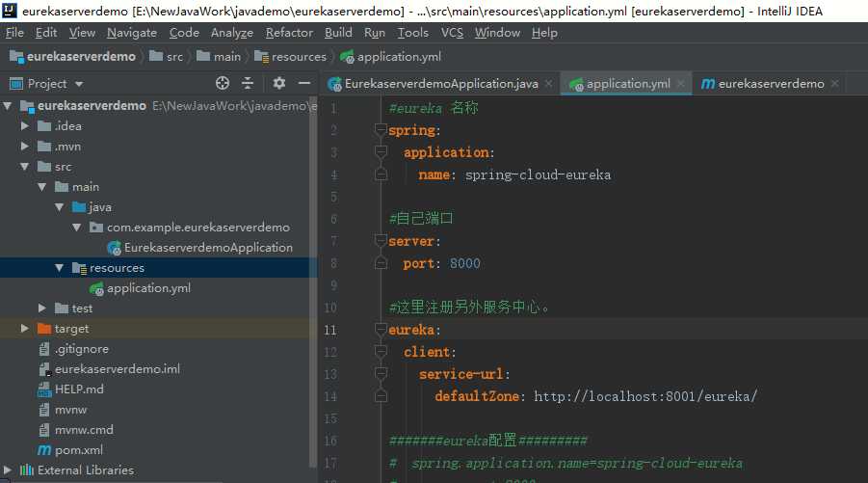The height and width of the screenshot is (483, 868).
Task: Click application.yml breadcrumb in navigation bar
Action: (391, 57)
